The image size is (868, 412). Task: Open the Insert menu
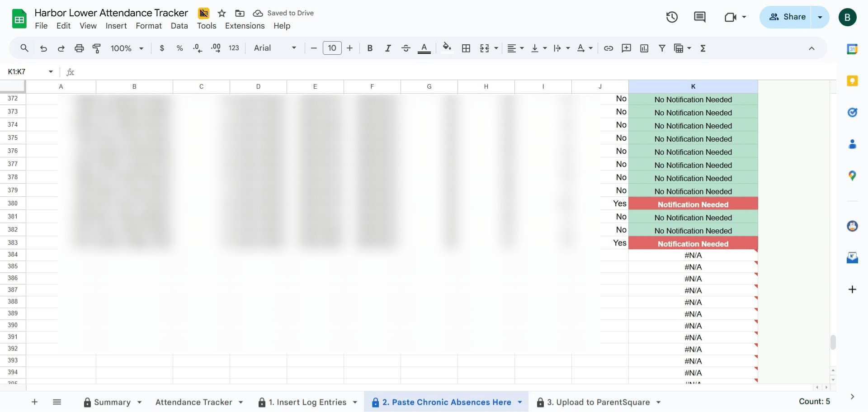coord(116,26)
